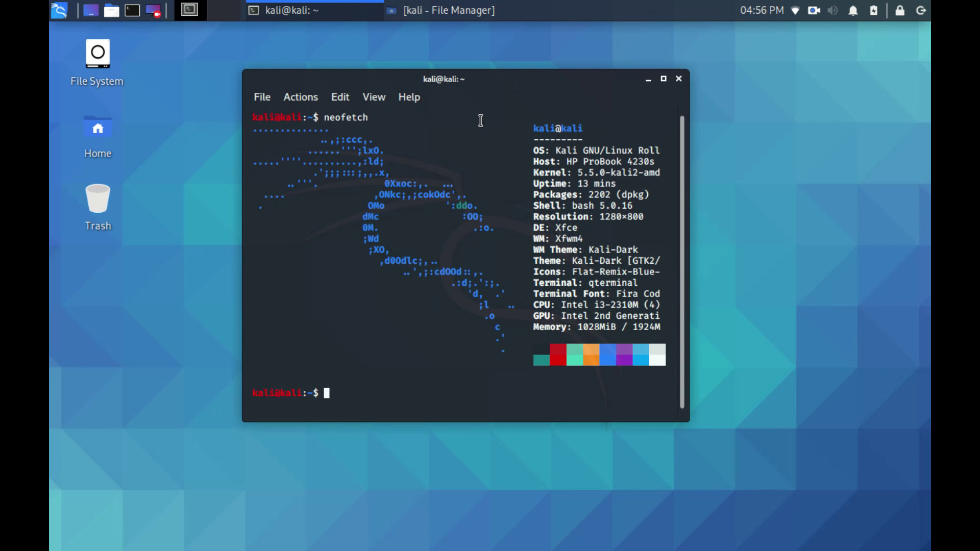Open the Actions menu in terminal
Image resolution: width=980 pixels, height=551 pixels.
tap(300, 97)
